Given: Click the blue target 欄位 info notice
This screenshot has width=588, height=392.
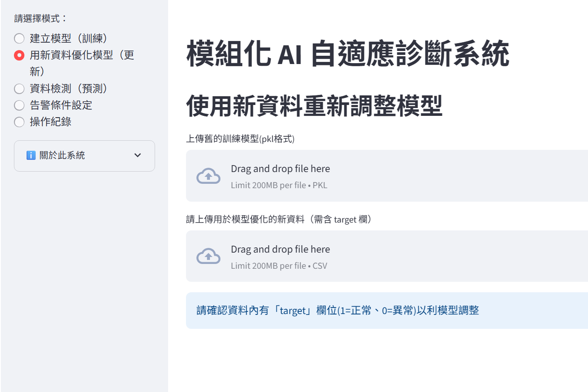Looking at the screenshot, I should click(338, 311).
